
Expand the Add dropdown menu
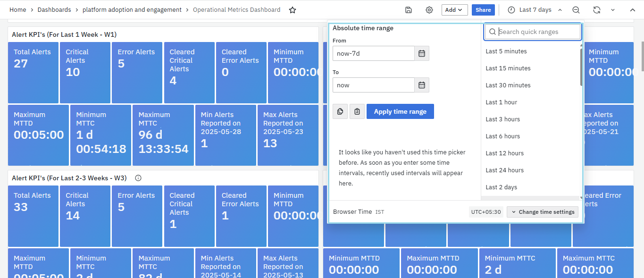point(454,10)
